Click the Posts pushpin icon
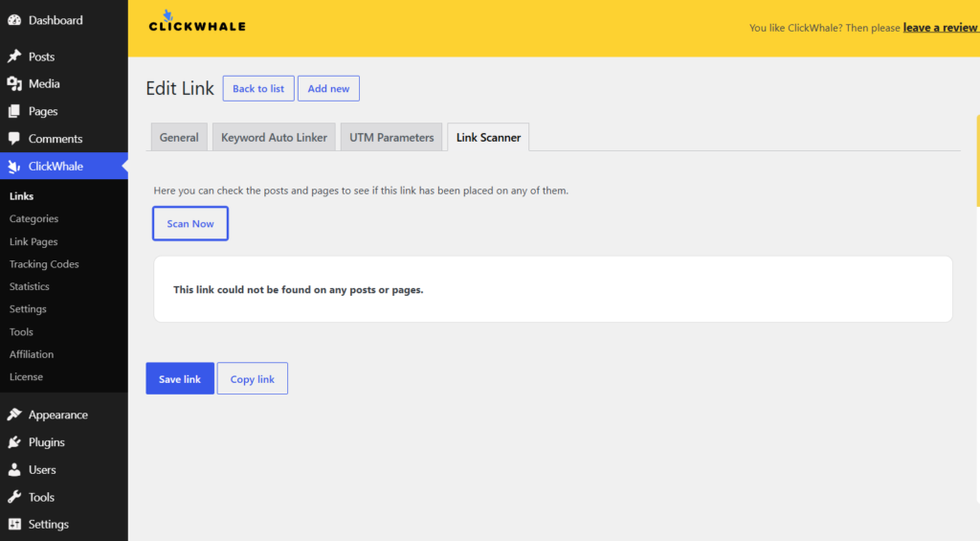The width and height of the screenshot is (980, 541). (14, 56)
